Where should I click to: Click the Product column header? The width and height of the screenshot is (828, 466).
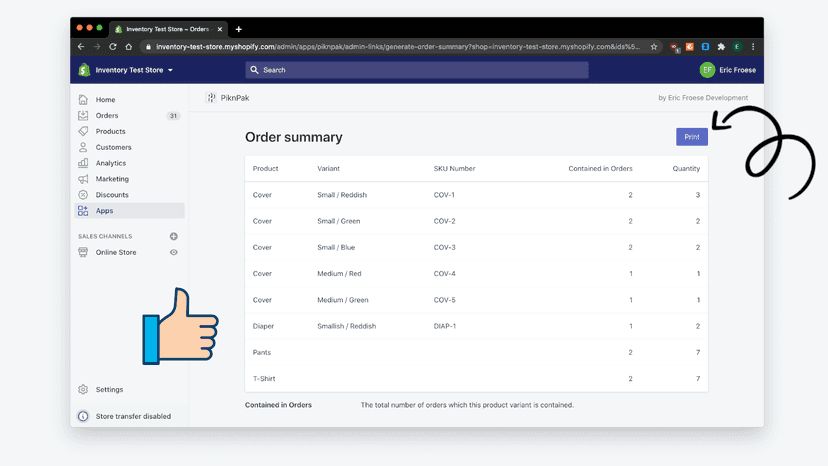(265, 169)
